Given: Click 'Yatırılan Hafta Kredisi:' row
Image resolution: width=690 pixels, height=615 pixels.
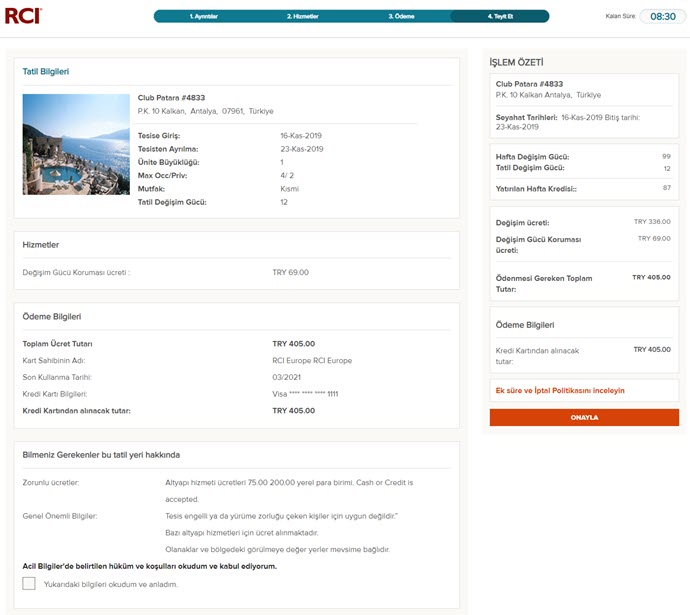Looking at the screenshot, I should [x=583, y=189].
